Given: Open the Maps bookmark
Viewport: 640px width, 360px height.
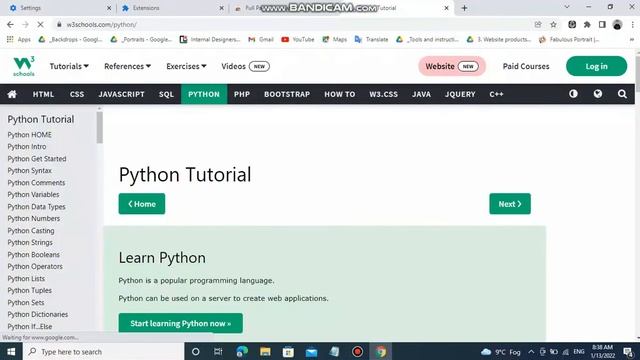Looking at the screenshot, I should 335,40.
